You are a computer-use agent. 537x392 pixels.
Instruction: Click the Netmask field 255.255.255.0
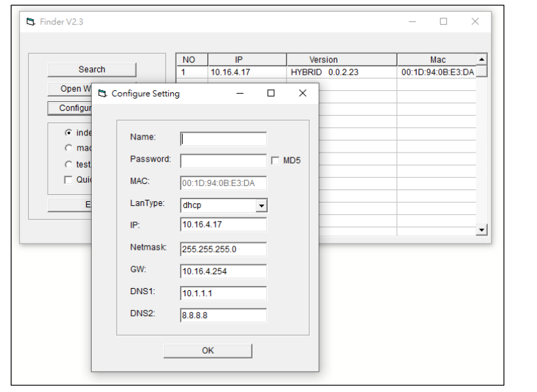tap(223, 249)
